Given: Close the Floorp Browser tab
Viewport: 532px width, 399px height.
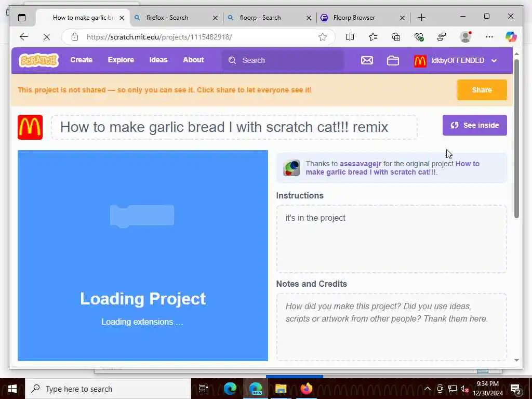Looking at the screenshot, I should pos(403,18).
